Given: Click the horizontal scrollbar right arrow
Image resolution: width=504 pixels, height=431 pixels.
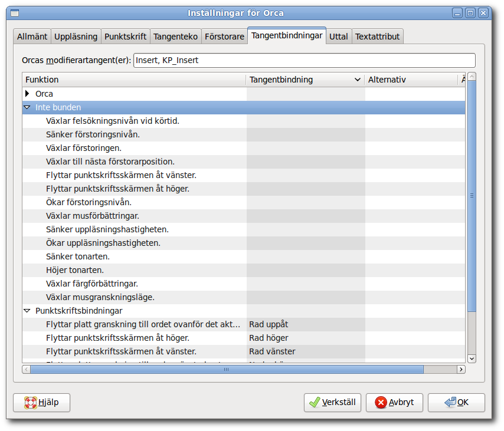Looking at the screenshot, I should [x=462, y=369].
